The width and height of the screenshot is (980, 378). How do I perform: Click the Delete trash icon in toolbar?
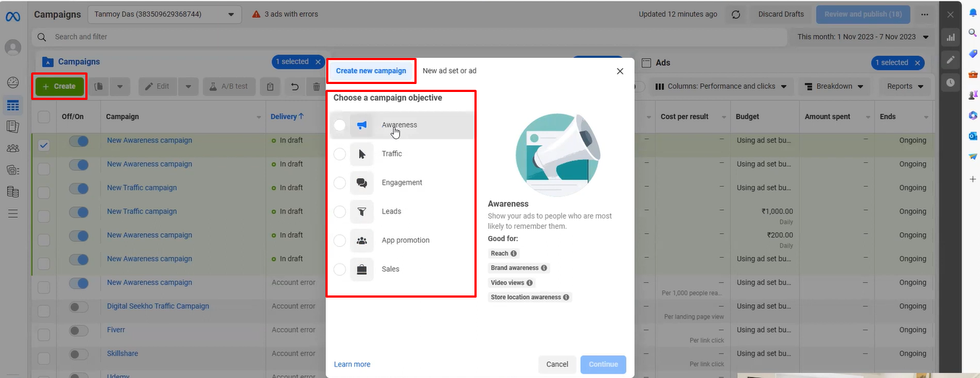(x=316, y=87)
